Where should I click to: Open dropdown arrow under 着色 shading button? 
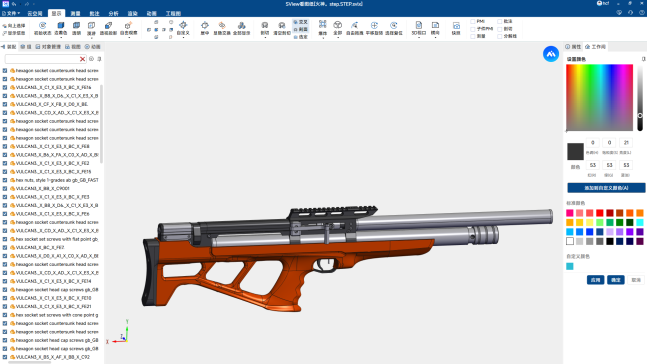61,38
